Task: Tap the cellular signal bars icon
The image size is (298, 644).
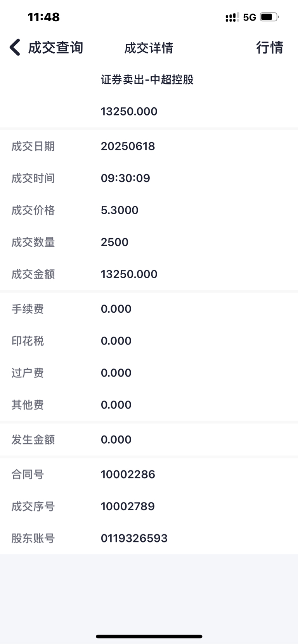Action: (x=232, y=17)
